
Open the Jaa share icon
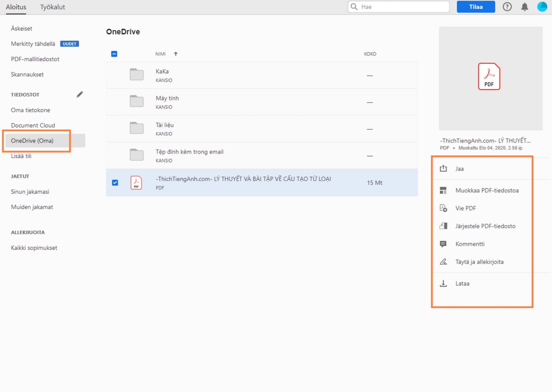444,169
